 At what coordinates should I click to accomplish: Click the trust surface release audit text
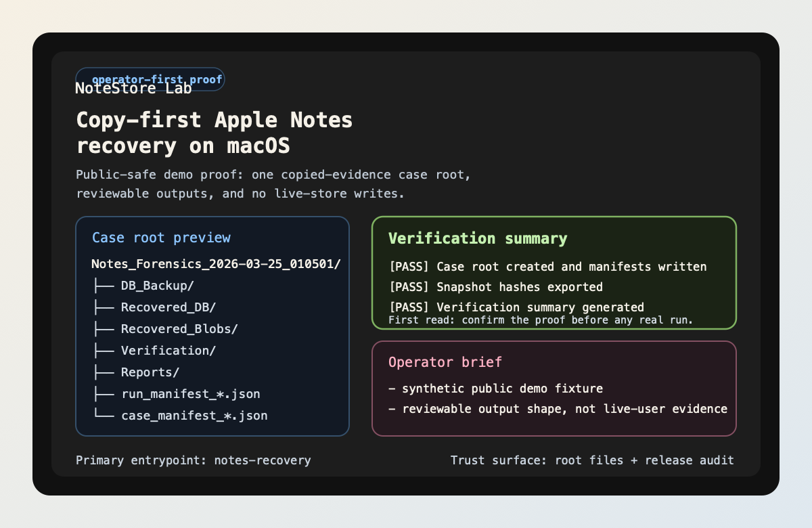click(x=592, y=460)
